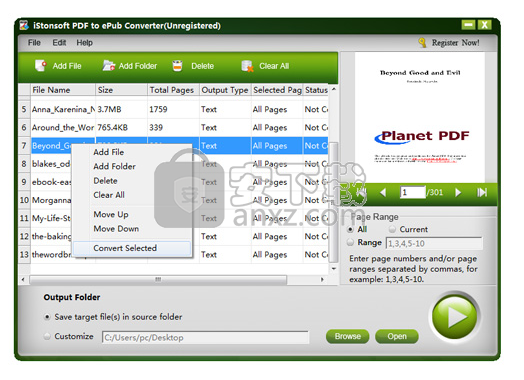Viewport: 524px width, 380px height.
Task: Click the horizontal scrollbar left arrow
Action: pos(23,279)
